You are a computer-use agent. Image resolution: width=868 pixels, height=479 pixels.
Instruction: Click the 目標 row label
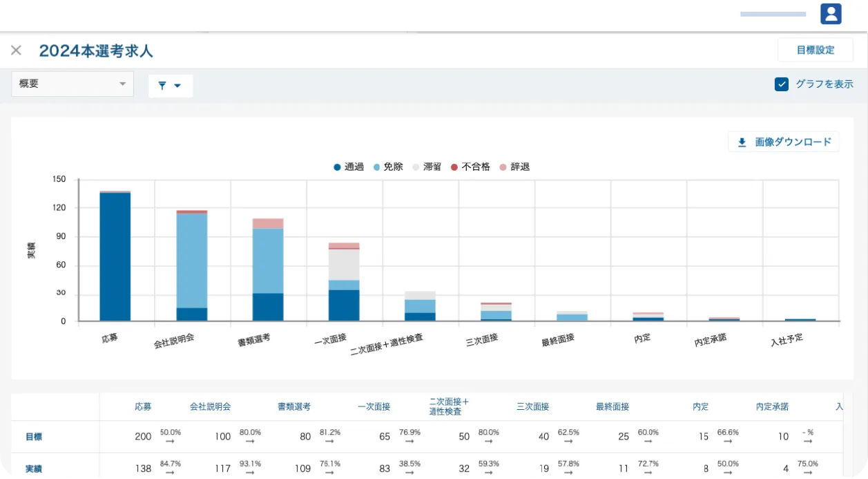(34, 437)
